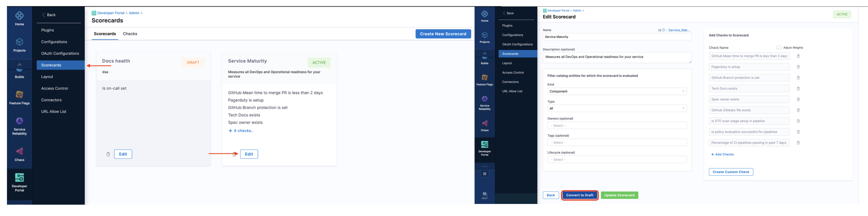Remove 'Percentage of CI pipelines passing' check
Screen dimensions: 868x216
click(x=798, y=143)
